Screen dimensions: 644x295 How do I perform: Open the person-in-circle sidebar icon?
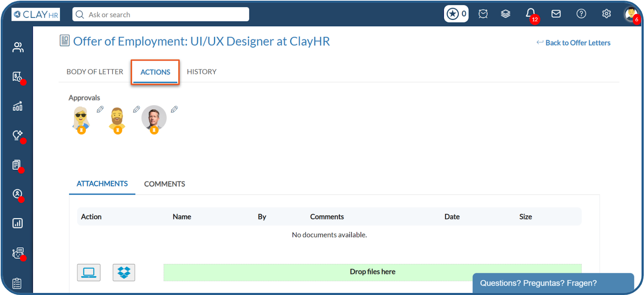click(x=17, y=194)
